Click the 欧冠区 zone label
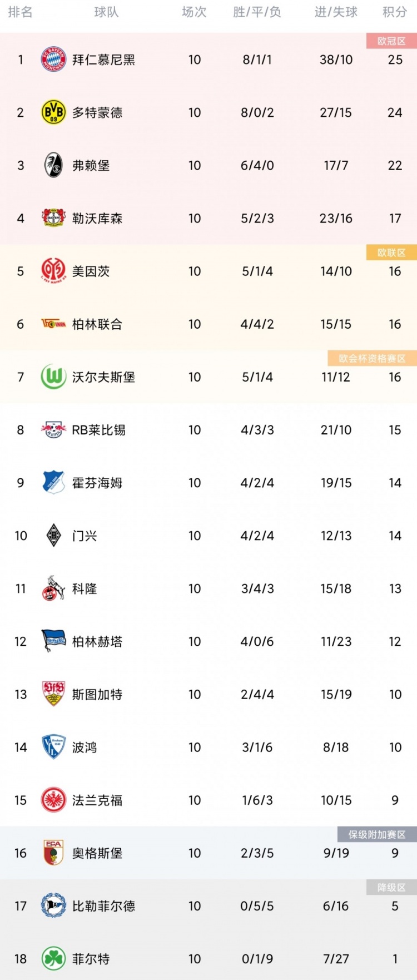This screenshot has height=980, width=417. 391,41
